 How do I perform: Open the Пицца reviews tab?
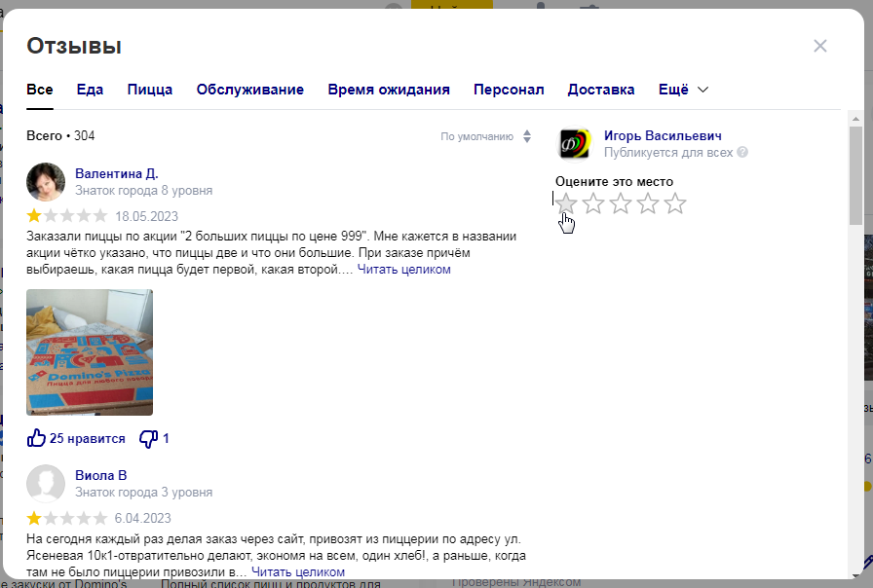click(x=150, y=90)
